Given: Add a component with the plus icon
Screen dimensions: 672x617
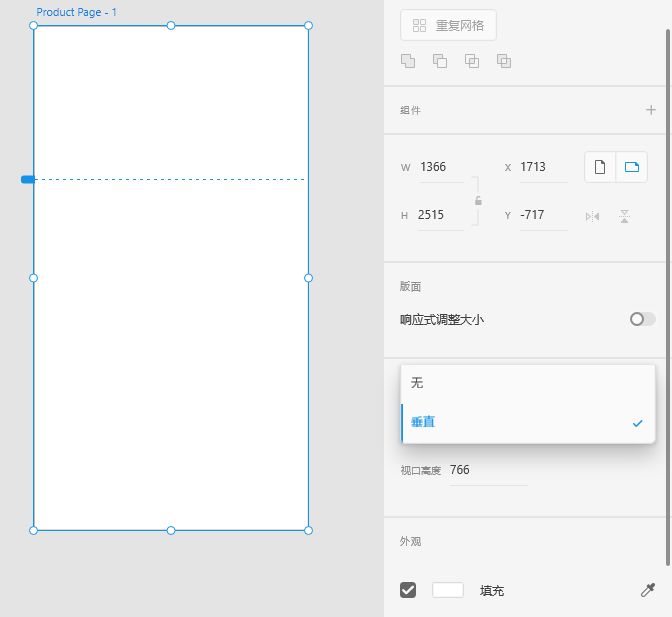Looking at the screenshot, I should 651,110.
